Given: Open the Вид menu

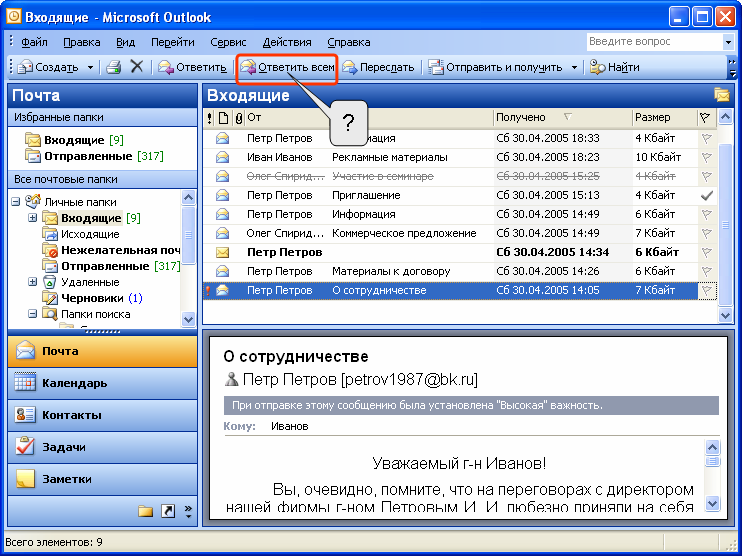Looking at the screenshot, I should [125, 42].
